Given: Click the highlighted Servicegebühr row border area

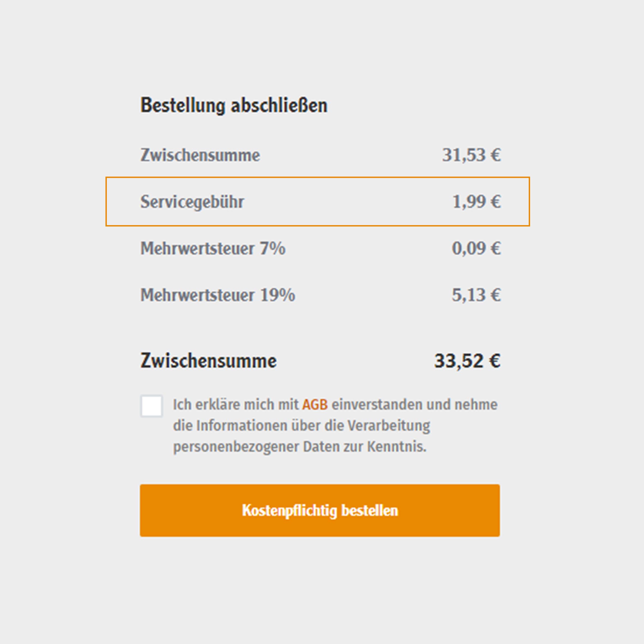Looking at the screenshot, I should 318,202.
